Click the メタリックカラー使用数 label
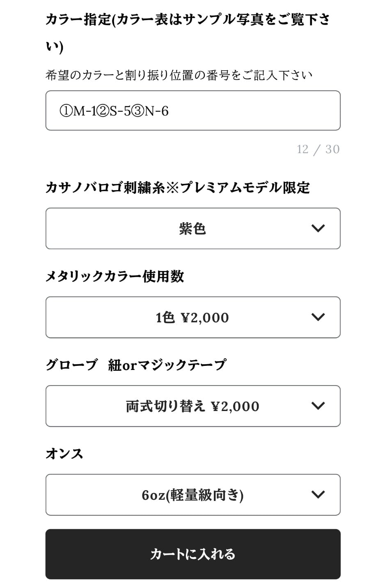This screenshot has width=387, height=588. coord(114,276)
